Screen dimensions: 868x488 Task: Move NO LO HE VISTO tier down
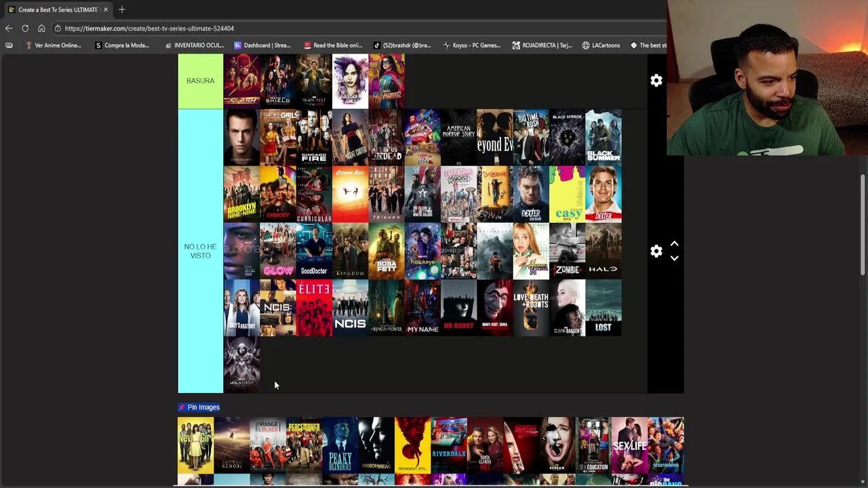pyautogui.click(x=674, y=258)
